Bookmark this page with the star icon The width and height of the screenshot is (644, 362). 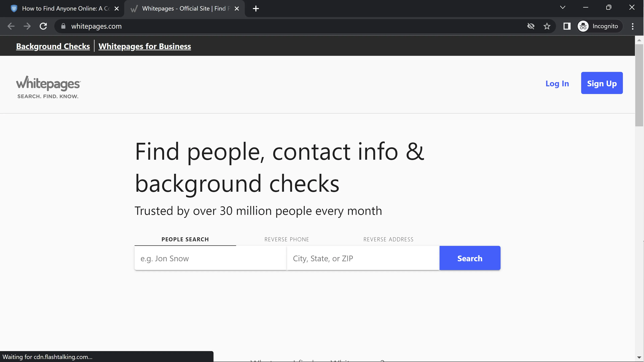[x=547, y=26]
